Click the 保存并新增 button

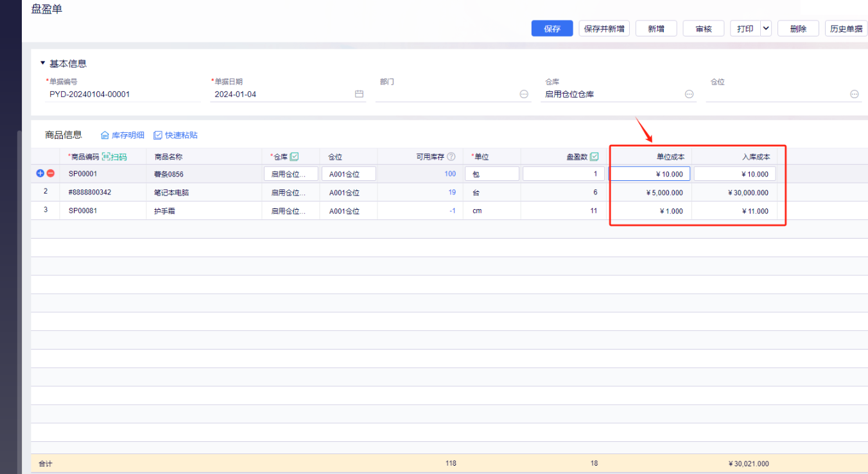604,29
